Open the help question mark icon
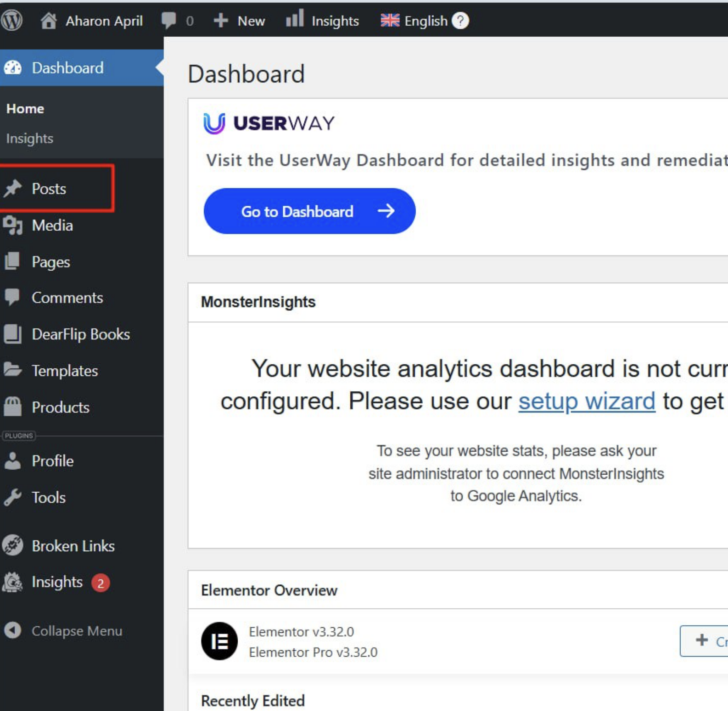Image resolution: width=728 pixels, height=711 pixels. (460, 20)
